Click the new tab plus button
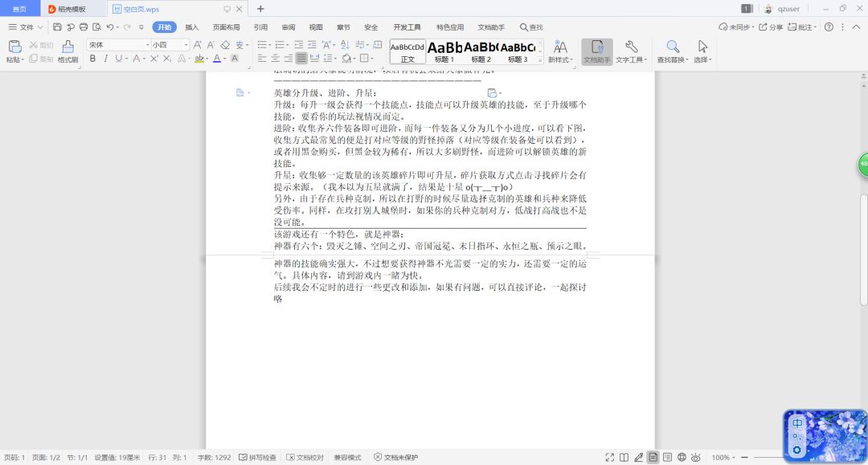 (260, 9)
